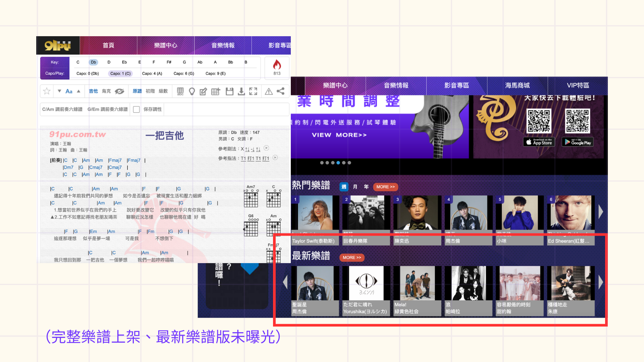Select 級數 degree notation
The image size is (644, 362).
(x=163, y=91)
